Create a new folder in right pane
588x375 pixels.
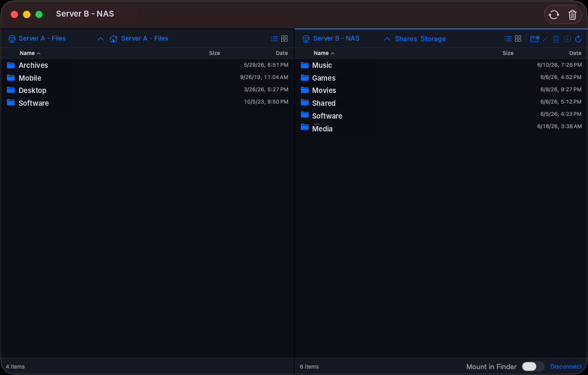tap(535, 38)
